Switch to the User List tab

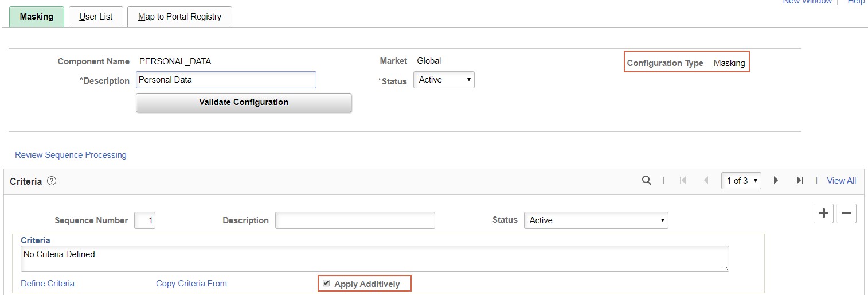coord(96,17)
